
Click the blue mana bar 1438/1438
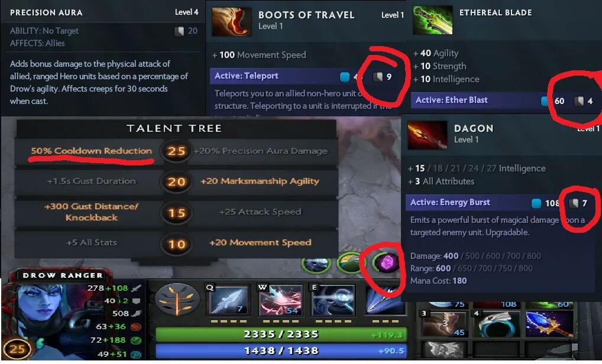[x=281, y=350]
